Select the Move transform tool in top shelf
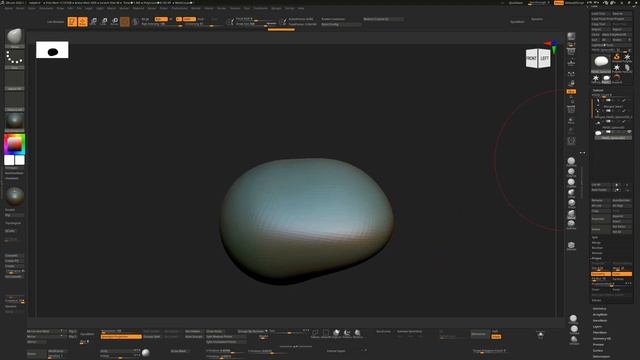 (x=93, y=22)
